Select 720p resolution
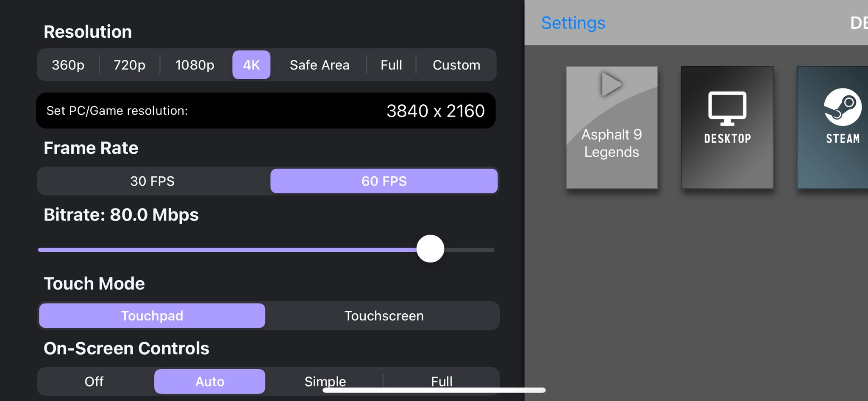Screen dimensions: 868x401 129,65
